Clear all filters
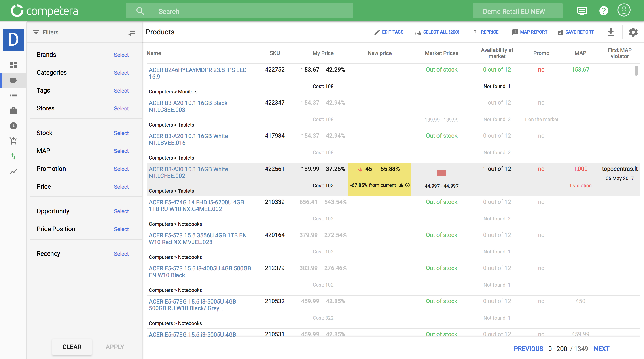 tap(72, 347)
